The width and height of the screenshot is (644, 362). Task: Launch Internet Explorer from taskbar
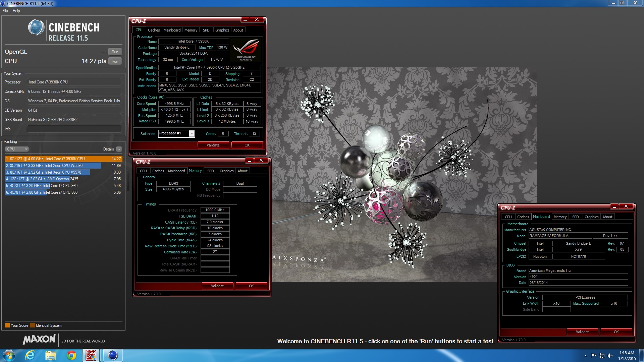(x=30, y=355)
